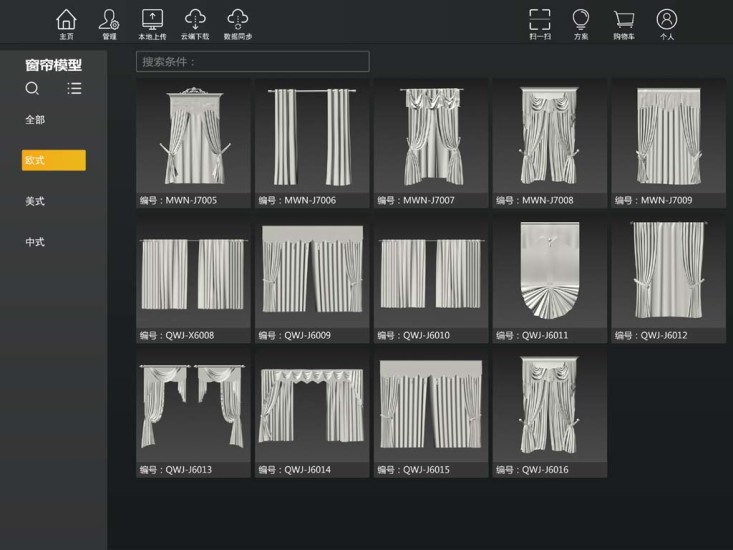This screenshot has width=733, height=550.
Task: Click the data sync (数据同步) icon
Action: (x=238, y=20)
